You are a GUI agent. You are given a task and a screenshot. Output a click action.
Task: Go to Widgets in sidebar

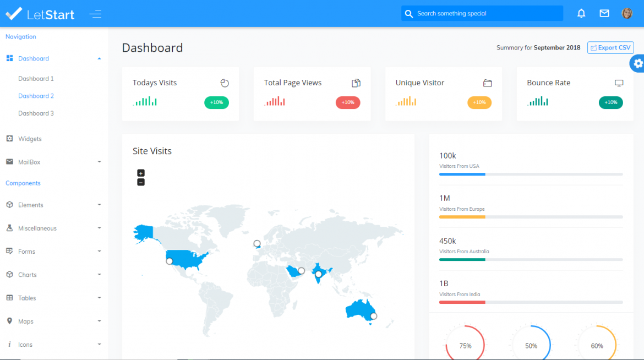[30, 139]
